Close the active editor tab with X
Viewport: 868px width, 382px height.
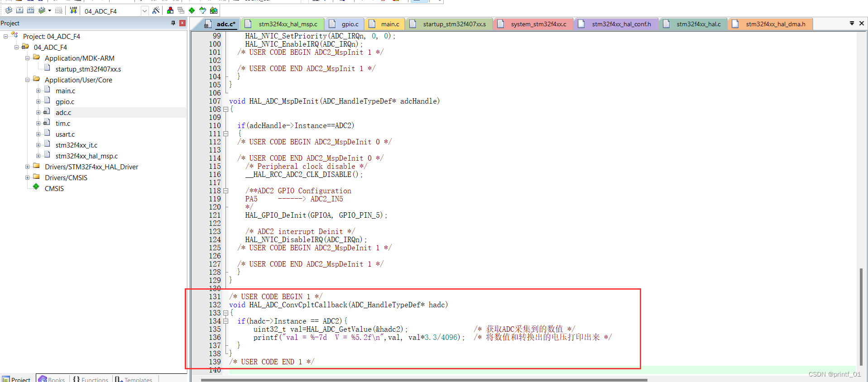[862, 23]
